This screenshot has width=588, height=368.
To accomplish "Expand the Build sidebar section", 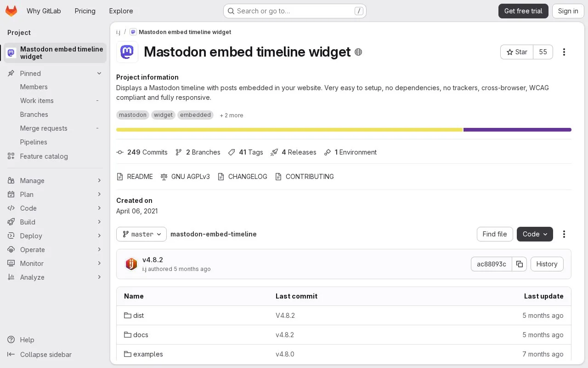I will coord(55,222).
